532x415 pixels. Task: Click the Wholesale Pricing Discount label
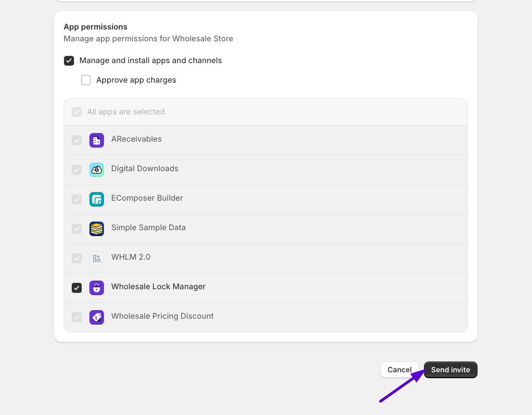(163, 316)
